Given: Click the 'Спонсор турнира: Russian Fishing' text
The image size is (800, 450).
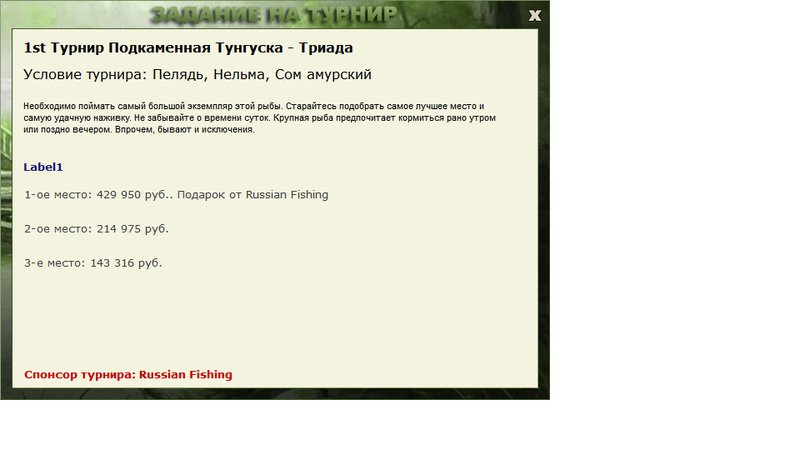Looking at the screenshot, I should (x=128, y=374).
